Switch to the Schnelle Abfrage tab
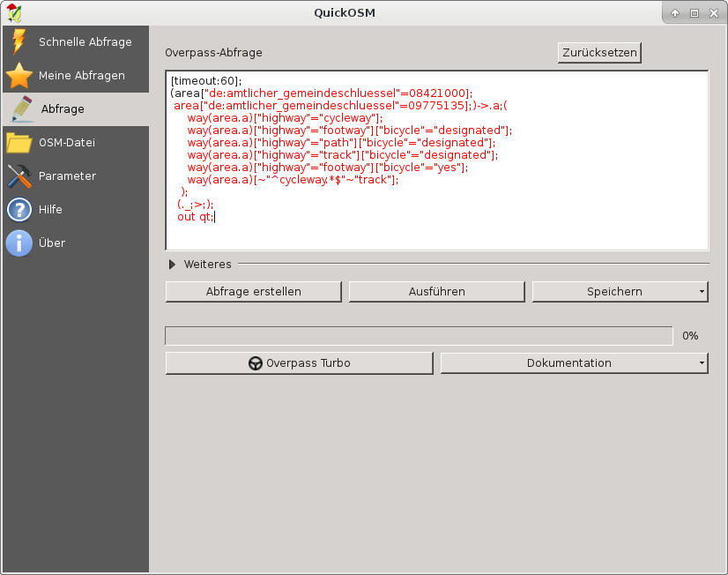Screen dimensions: 728x575 point(85,41)
